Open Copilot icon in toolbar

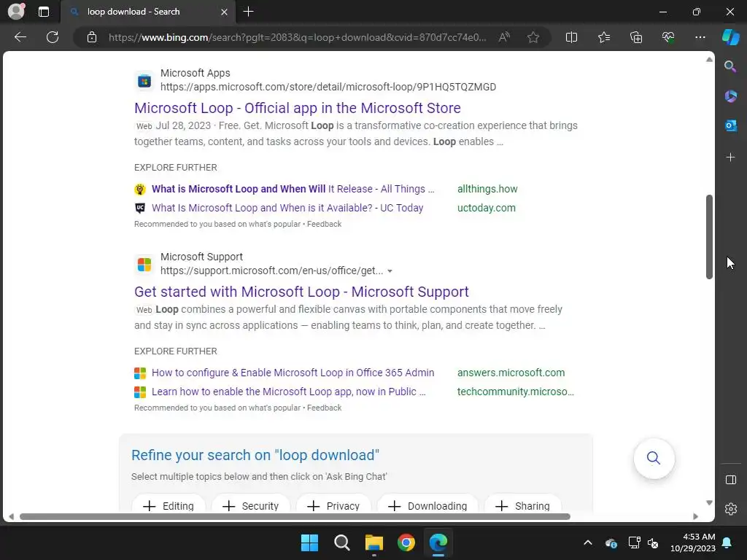730,37
